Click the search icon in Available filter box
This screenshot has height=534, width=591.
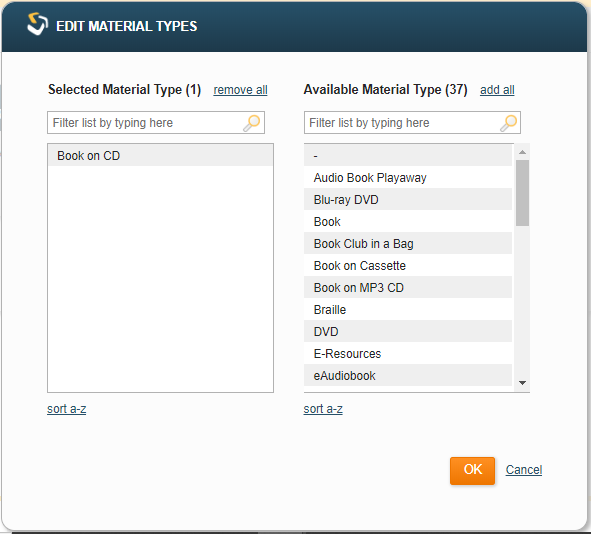pyautogui.click(x=508, y=123)
